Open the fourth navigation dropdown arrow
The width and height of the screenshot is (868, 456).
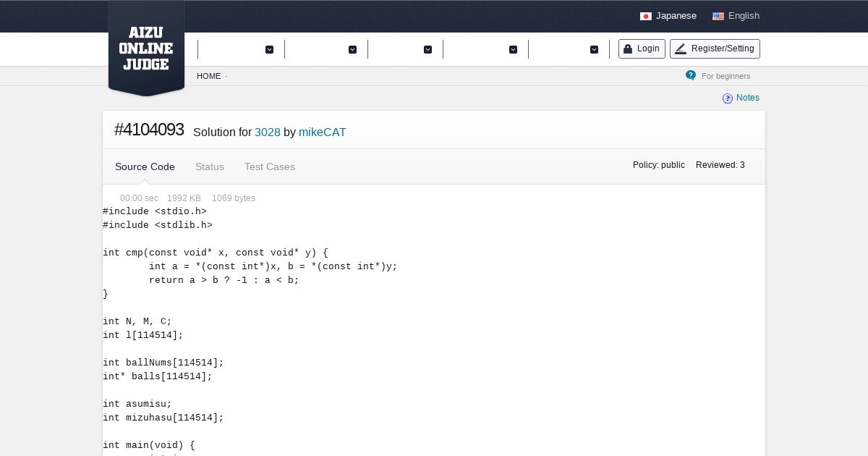(513, 49)
